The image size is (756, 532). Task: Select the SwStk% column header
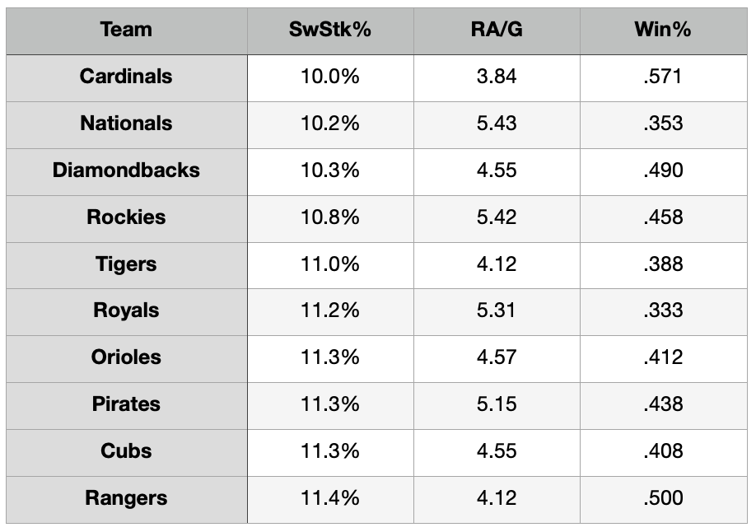click(330, 30)
